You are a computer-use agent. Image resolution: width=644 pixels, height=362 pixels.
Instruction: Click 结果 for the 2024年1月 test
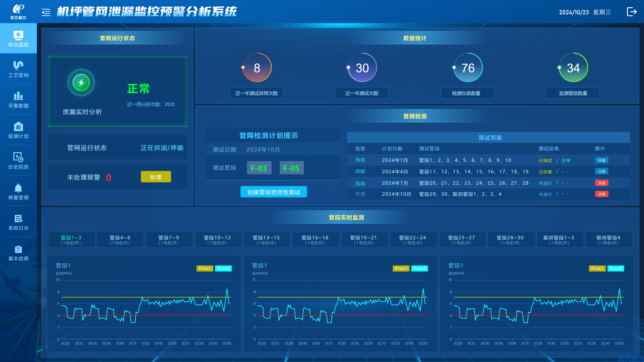(x=602, y=160)
